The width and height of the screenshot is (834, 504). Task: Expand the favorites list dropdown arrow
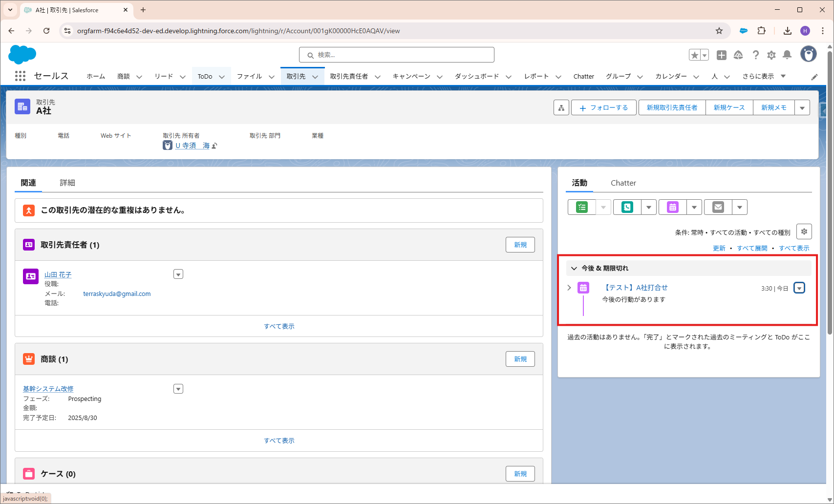[705, 55]
